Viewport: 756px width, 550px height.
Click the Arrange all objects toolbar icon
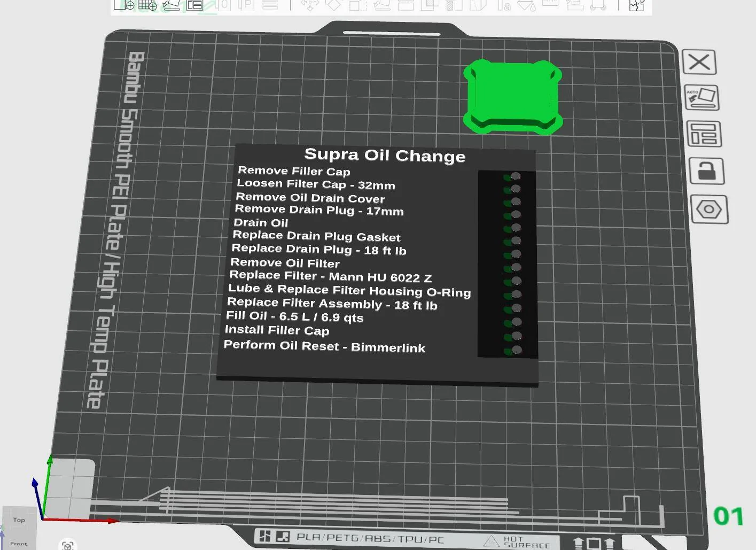coord(194,5)
